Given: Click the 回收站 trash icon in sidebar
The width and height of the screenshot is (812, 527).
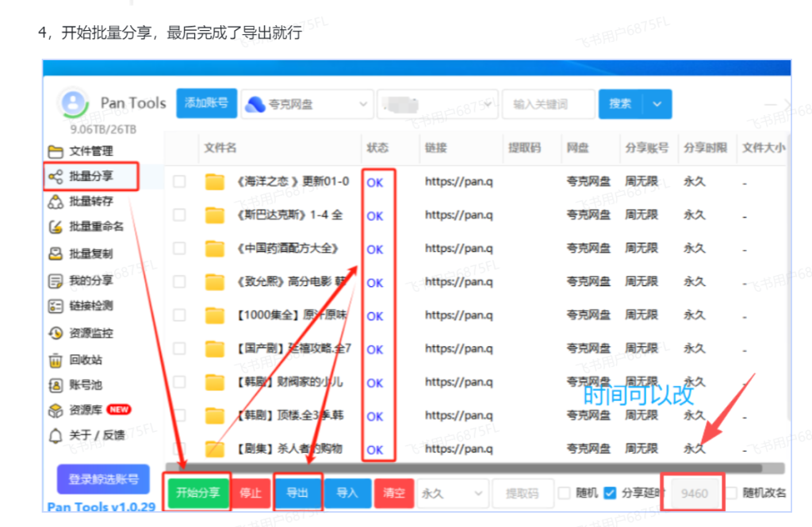Looking at the screenshot, I should click(56, 360).
